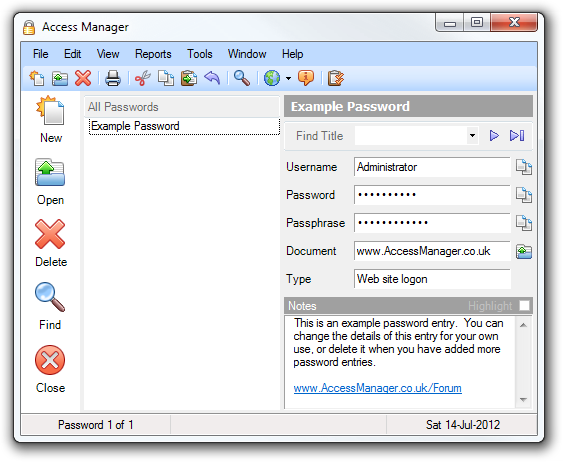Open the Tools menu

click(200, 54)
